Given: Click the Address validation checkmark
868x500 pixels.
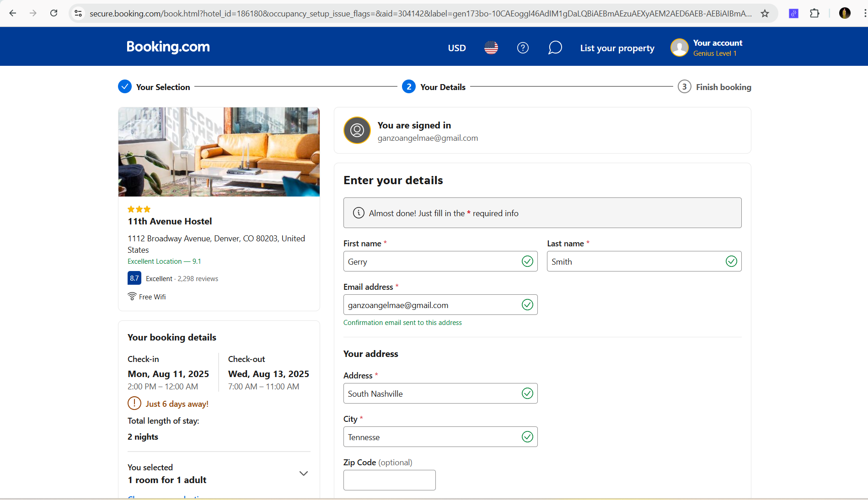Looking at the screenshot, I should point(527,393).
